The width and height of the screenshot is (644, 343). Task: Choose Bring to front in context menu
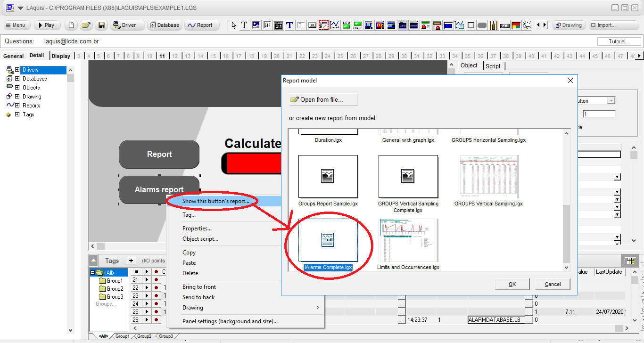[x=199, y=287]
